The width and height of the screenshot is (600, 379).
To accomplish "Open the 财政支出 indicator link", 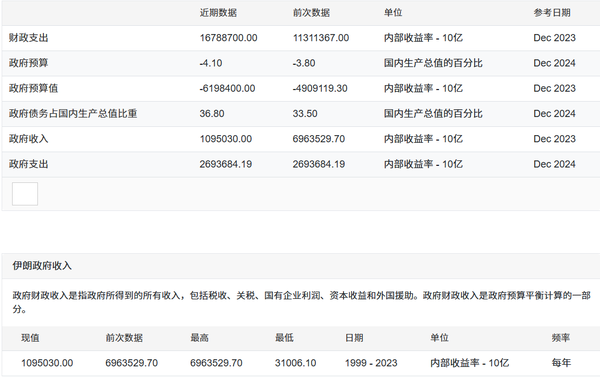I will [28, 38].
